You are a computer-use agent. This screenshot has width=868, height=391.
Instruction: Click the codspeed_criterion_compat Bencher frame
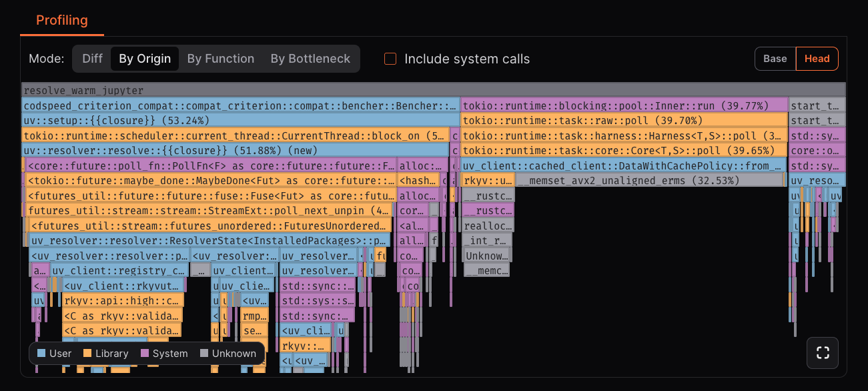click(240, 105)
